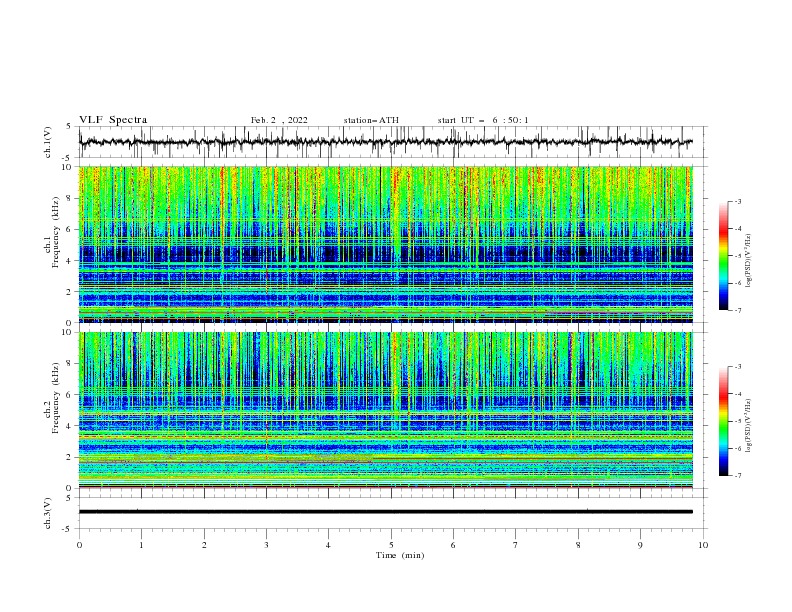Click the 'Feb. 2 , 2022' date label
This screenshot has height=612, width=792.
(x=279, y=120)
